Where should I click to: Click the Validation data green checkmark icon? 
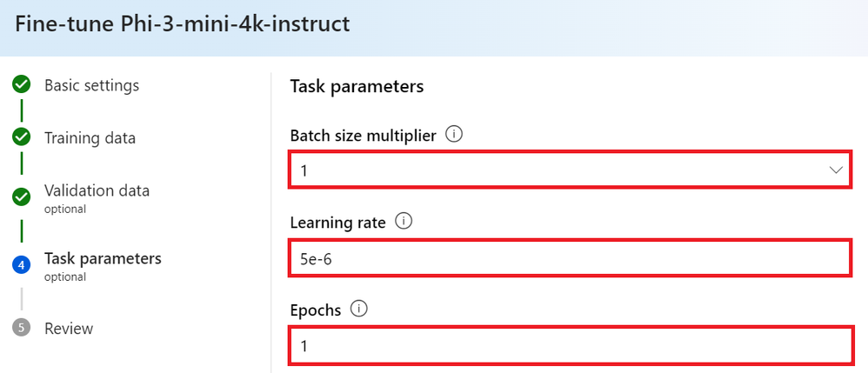(x=22, y=196)
